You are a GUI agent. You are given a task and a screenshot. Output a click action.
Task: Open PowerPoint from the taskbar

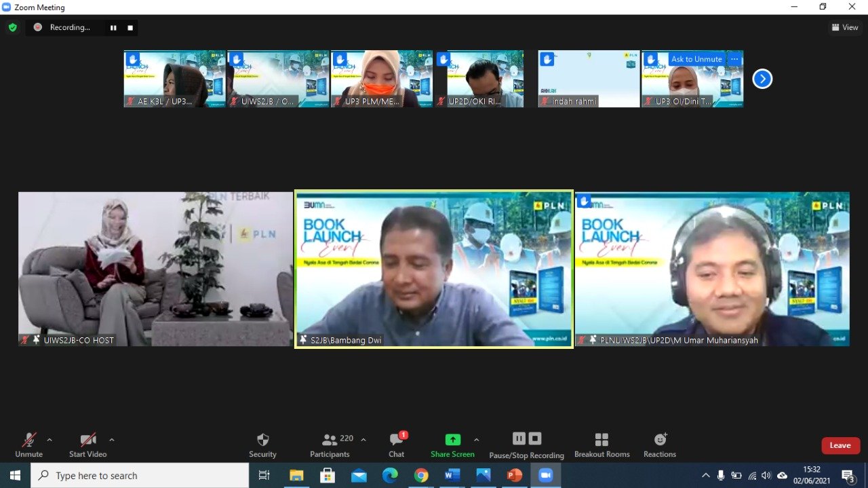(x=515, y=475)
